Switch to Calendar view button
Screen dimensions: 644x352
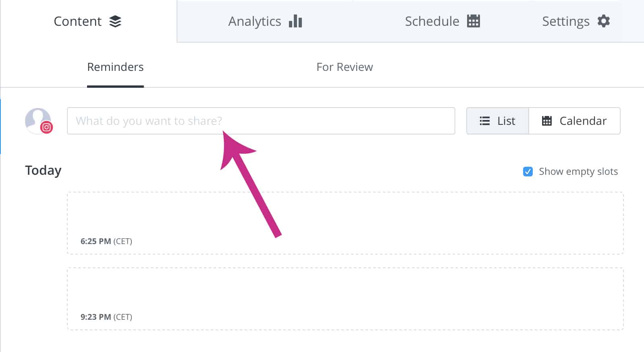tap(574, 121)
